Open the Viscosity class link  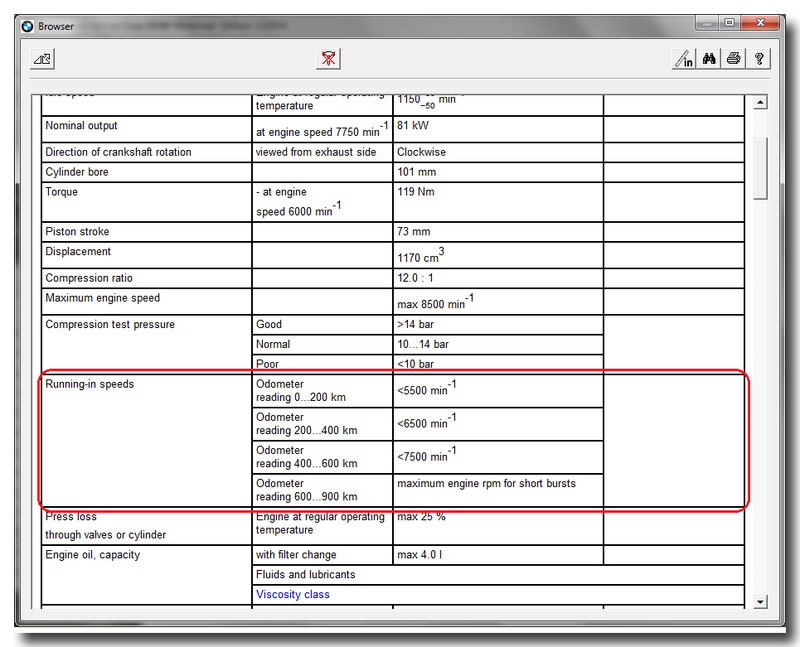(x=293, y=595)
